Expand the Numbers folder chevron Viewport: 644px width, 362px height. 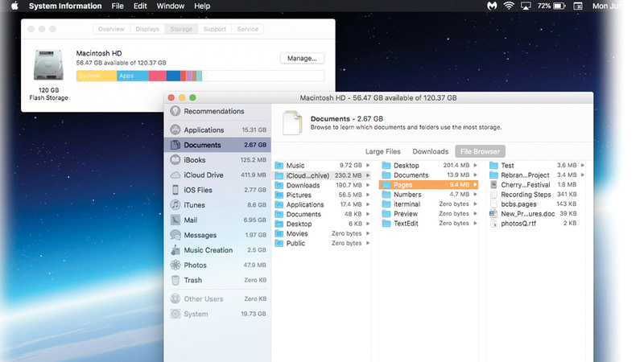(x=474, y=194)
